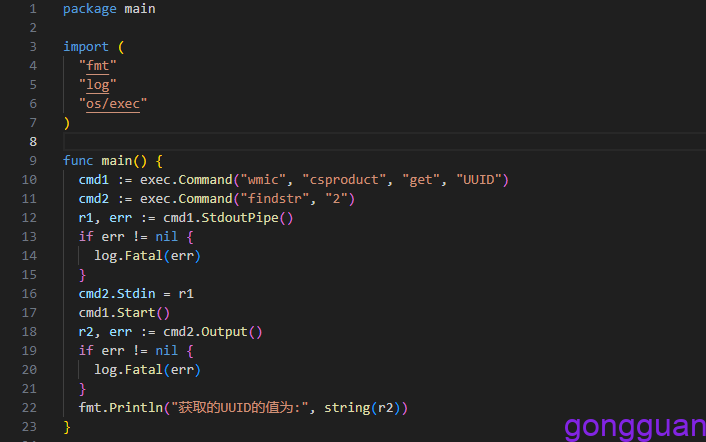Click the cmd1.Start() call
Image resolution: width=706 pixels, height=442 pixels.
click(124, 312)
